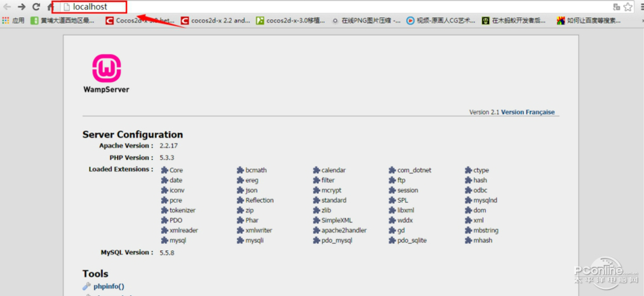Click the puzzle icon next to com_dotnet
The height and width of the screenshot is (296, 644).
[x=392, y=170]
